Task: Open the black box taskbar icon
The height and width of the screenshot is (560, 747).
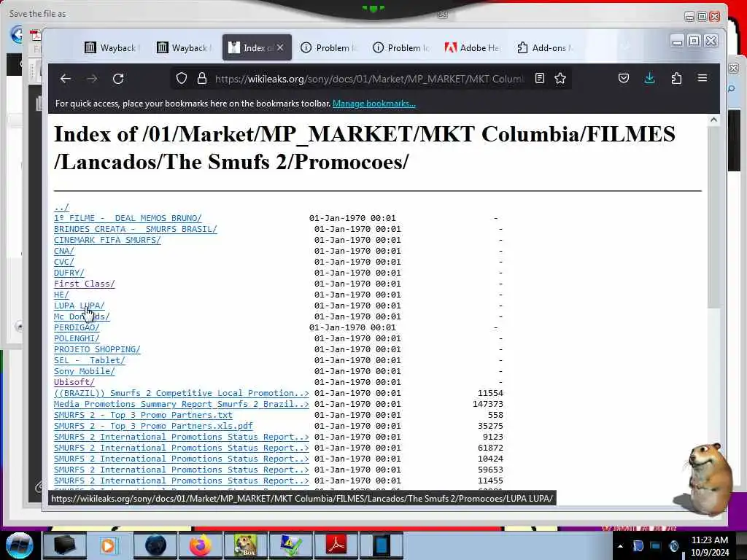Action: [x=65, y=545]
